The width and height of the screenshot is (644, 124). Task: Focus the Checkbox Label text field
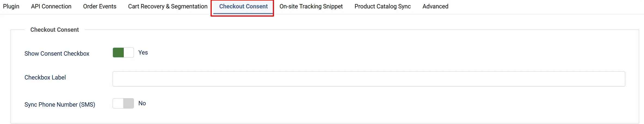[x=369, y=79]
